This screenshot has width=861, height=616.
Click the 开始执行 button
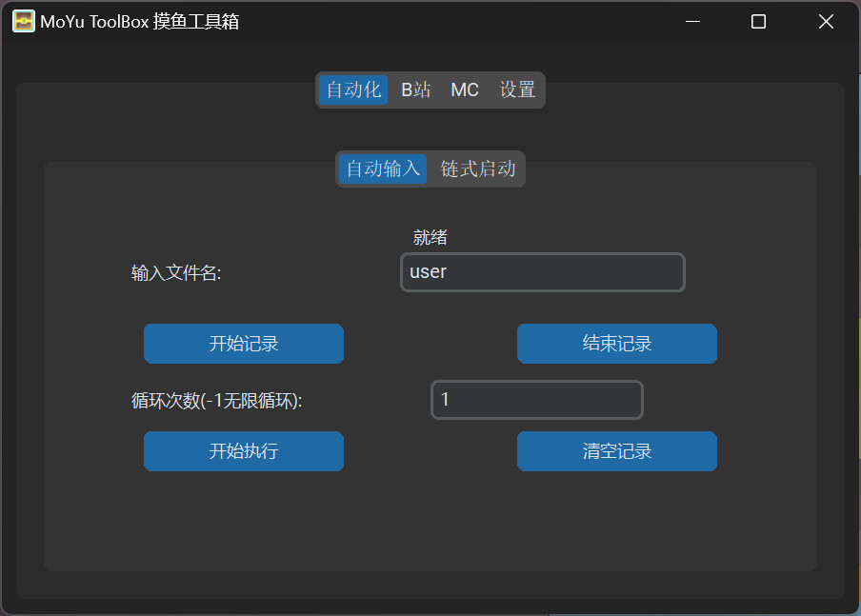pos(243,451)
